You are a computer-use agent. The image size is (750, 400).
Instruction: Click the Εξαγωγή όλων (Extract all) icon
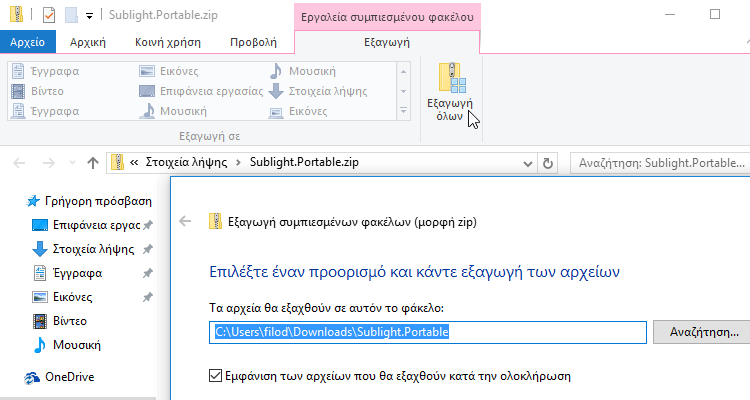(x=452, y=77)
